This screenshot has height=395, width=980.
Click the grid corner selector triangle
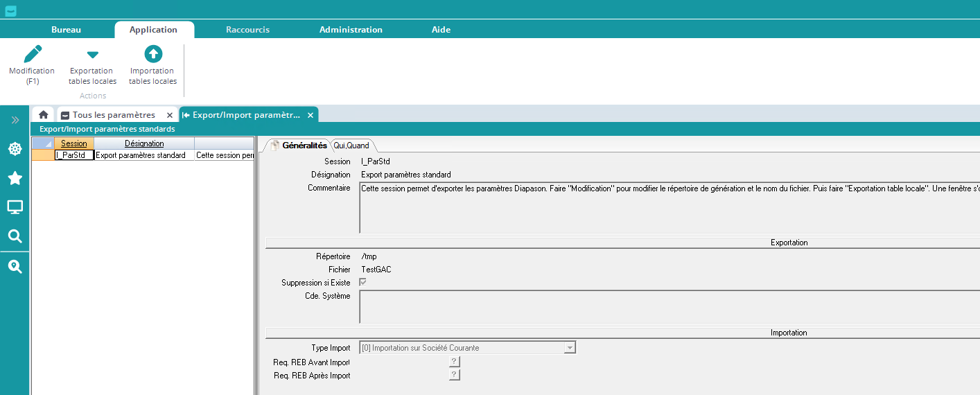point(43,143)
